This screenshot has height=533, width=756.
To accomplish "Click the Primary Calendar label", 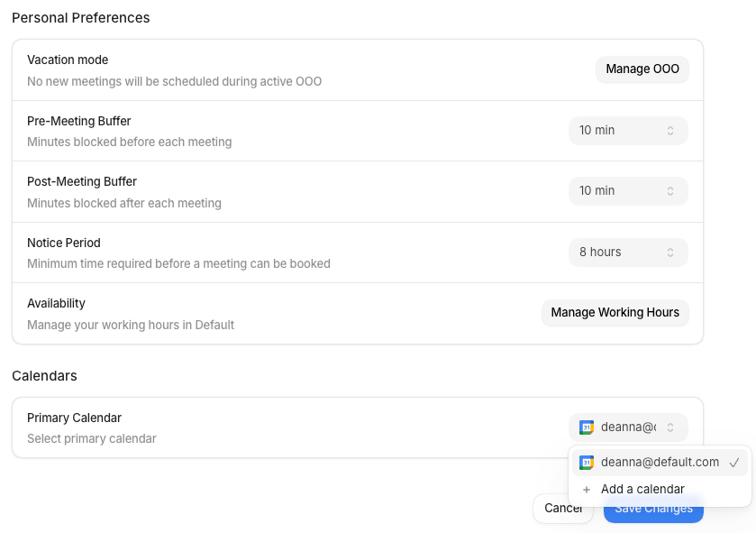I will (x=74, y=418).
